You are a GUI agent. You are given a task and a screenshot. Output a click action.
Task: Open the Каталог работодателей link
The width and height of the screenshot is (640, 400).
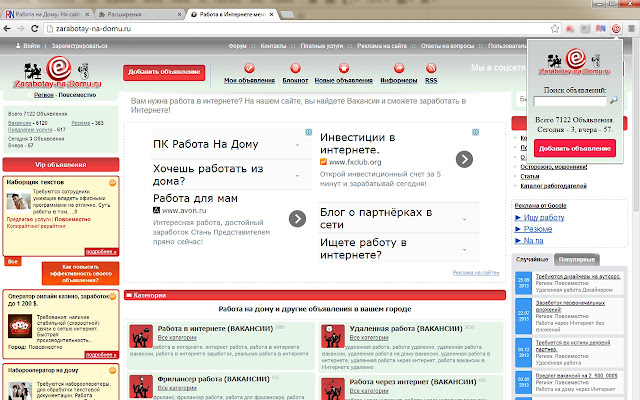pyautogui.click(x=553, y=186)
